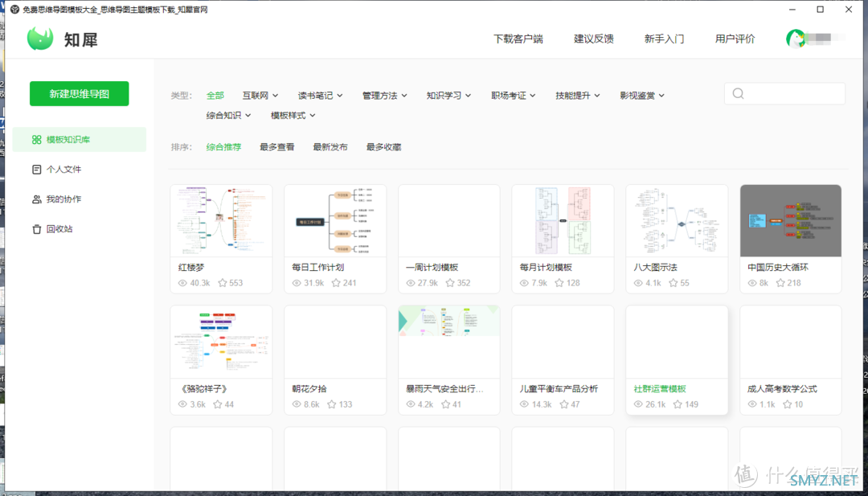This screenshot has height=496, width=868.
Task: Expand the 知识学习 category dropdown
Action: click(449, 95)
